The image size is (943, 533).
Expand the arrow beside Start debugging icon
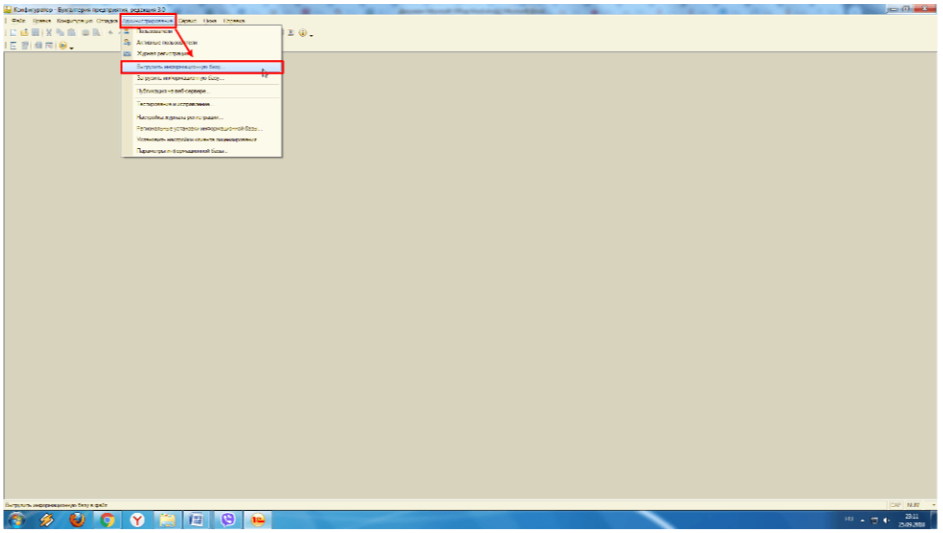[x=71, y=48]
